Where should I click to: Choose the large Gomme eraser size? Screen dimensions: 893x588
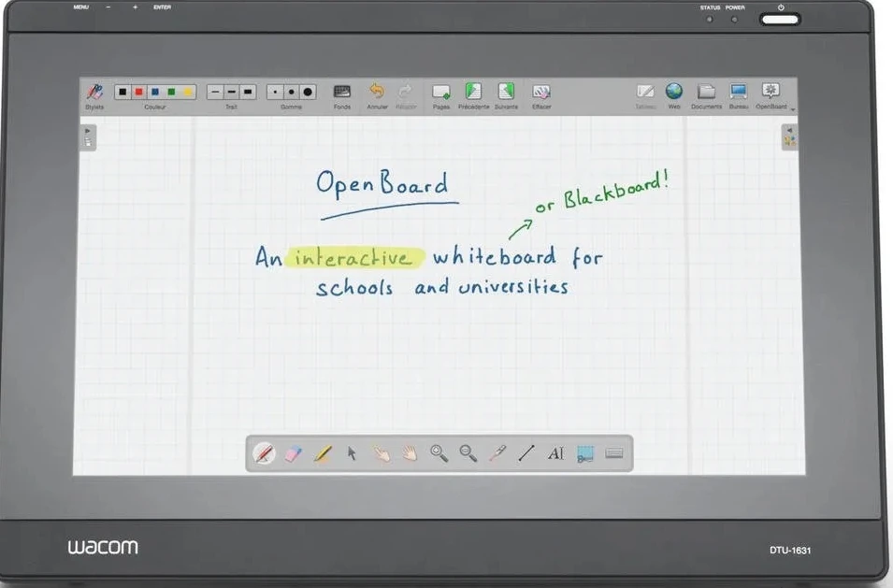pos(308,92)
